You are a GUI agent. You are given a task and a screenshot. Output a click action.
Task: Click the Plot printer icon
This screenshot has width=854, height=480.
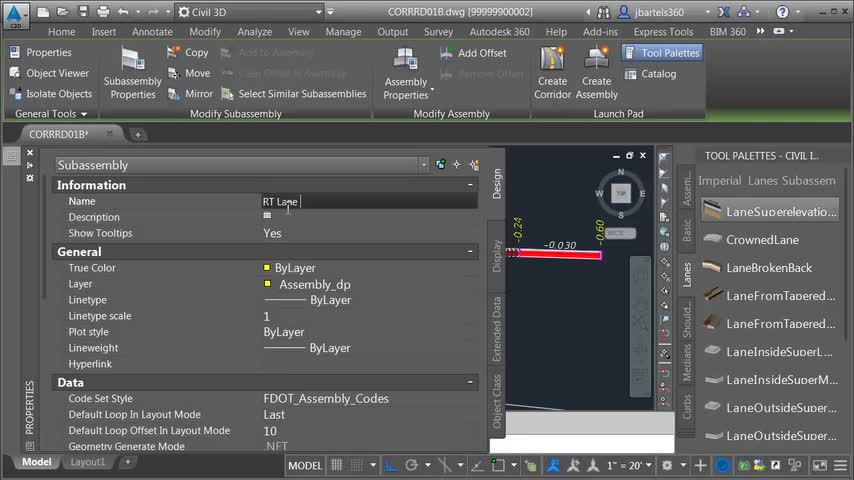pos(102,12)
